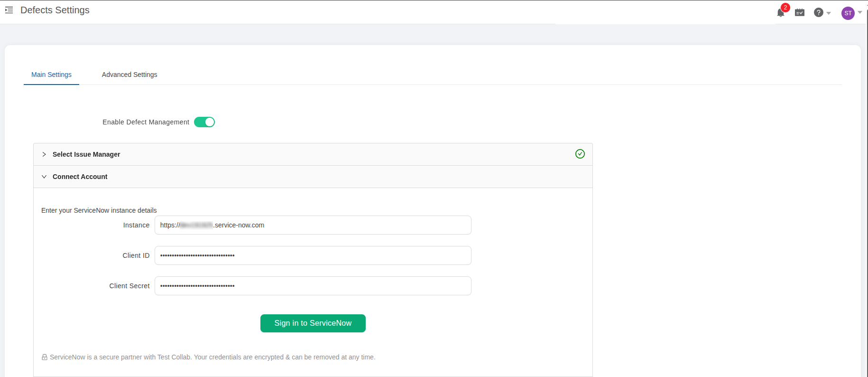
Task: Expand the Select Issue Manager section
Action: pyautogui.click(x=313, y=154)
